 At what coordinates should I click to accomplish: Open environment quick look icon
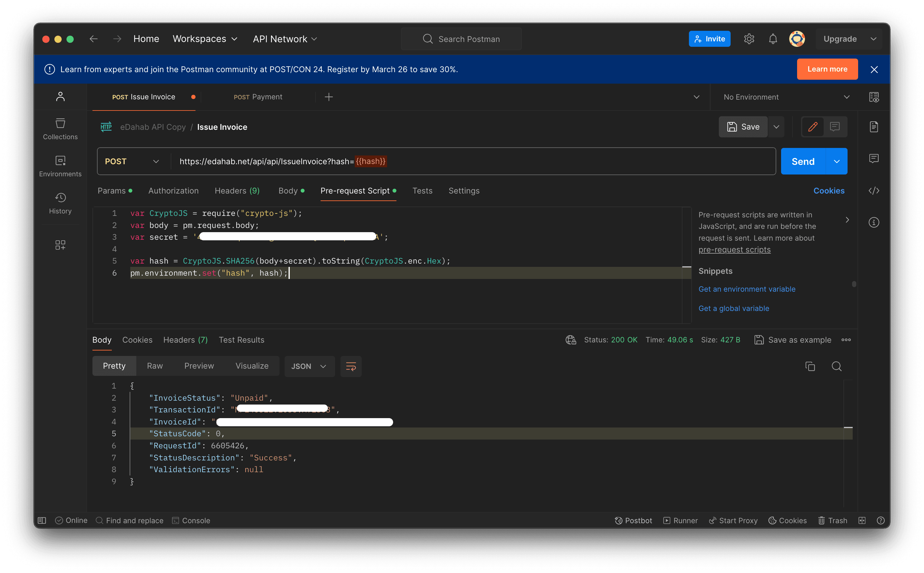(874, 97)
